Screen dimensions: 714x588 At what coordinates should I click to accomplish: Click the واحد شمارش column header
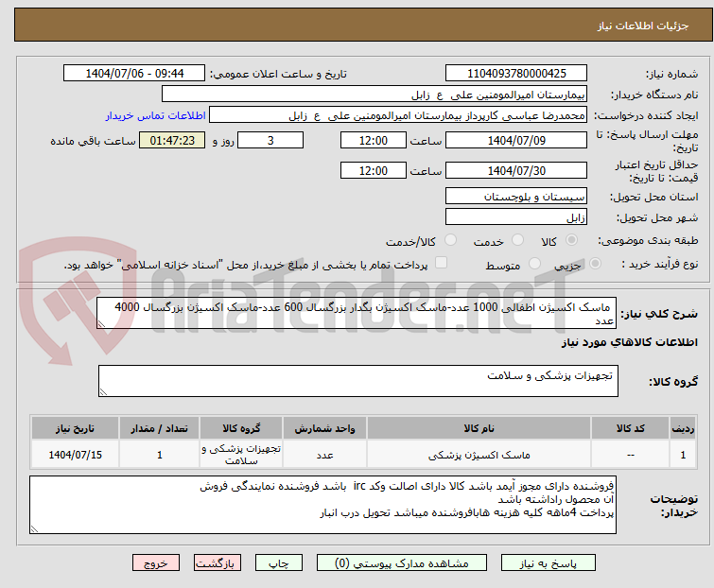pos(324,428)
